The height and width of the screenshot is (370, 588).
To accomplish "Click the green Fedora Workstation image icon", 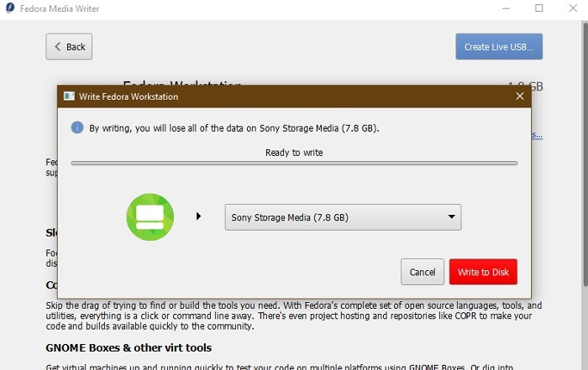I will click(x=150, y=216).
